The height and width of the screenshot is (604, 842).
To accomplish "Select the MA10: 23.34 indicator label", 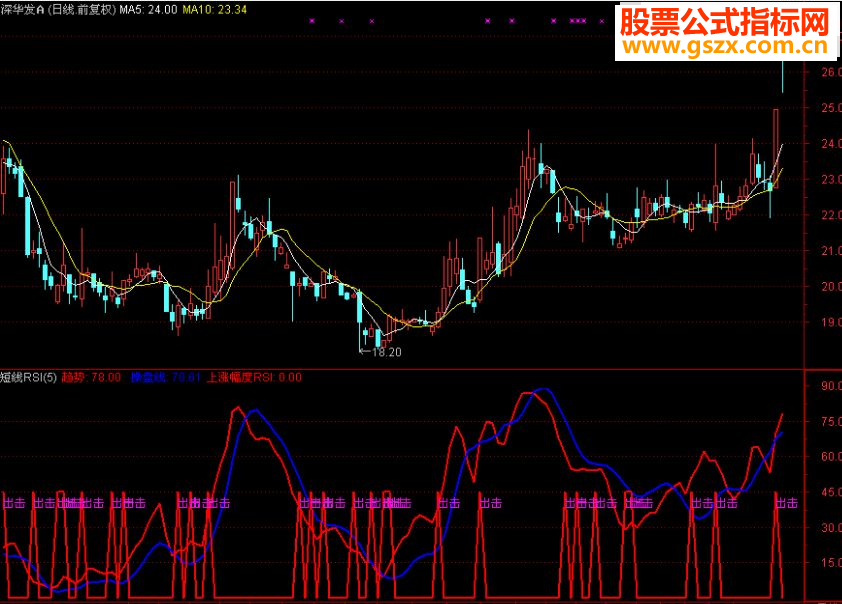I will [214, 9].
